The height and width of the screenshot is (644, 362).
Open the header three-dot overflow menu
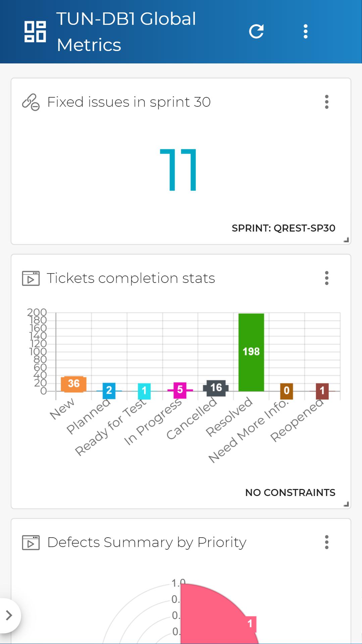[x=305, y=32]
